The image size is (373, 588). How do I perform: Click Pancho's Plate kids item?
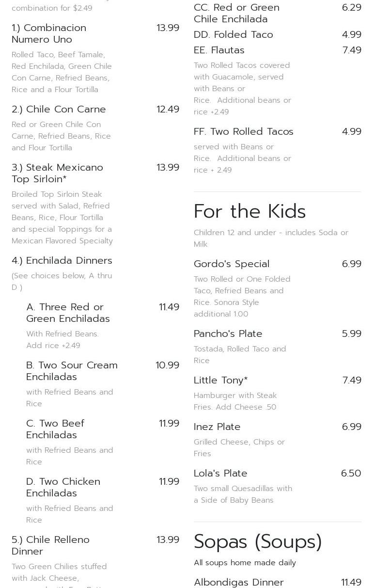click(x=228, y=334)
